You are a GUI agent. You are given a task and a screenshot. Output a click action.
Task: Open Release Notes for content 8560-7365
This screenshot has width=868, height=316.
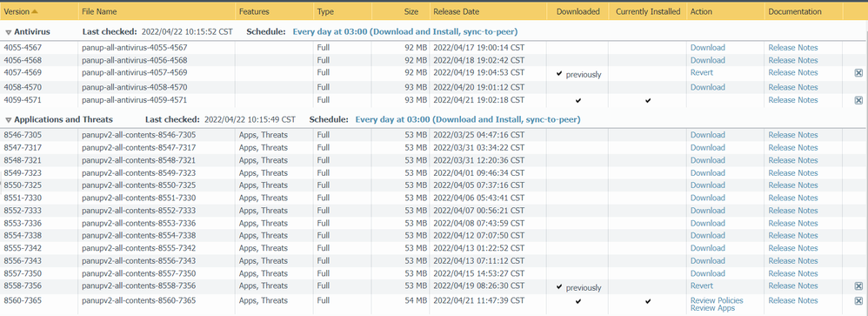[x=792, y=300]
